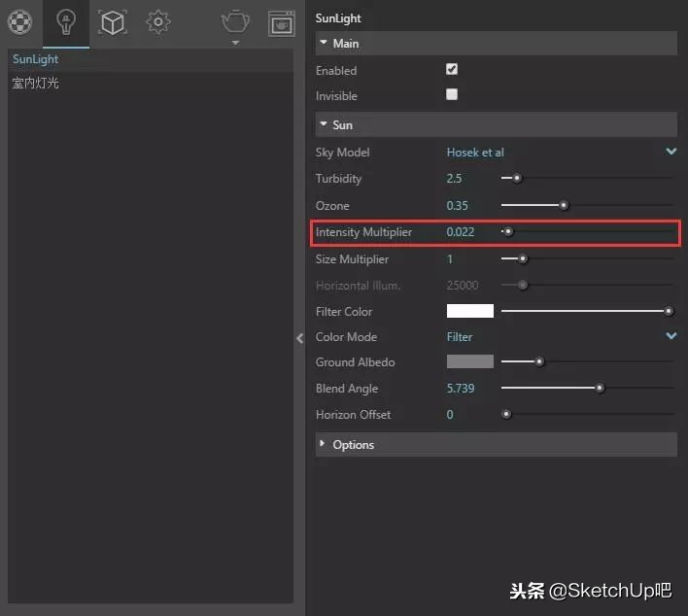Viewport: 688px width, 616px height.
Task: Open the render dropdown arrow under teapot
Action: [x=235, y=43]
